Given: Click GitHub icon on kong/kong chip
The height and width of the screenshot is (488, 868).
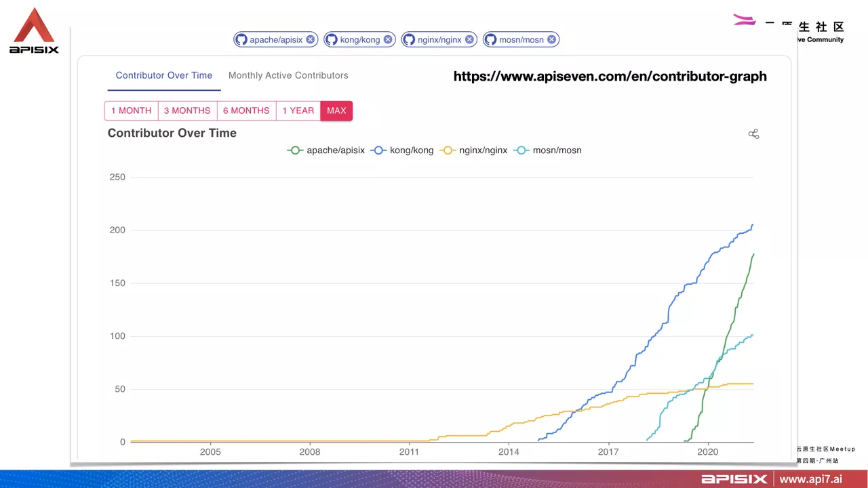Looking at the screenshot, I should (x=332, y=39).
